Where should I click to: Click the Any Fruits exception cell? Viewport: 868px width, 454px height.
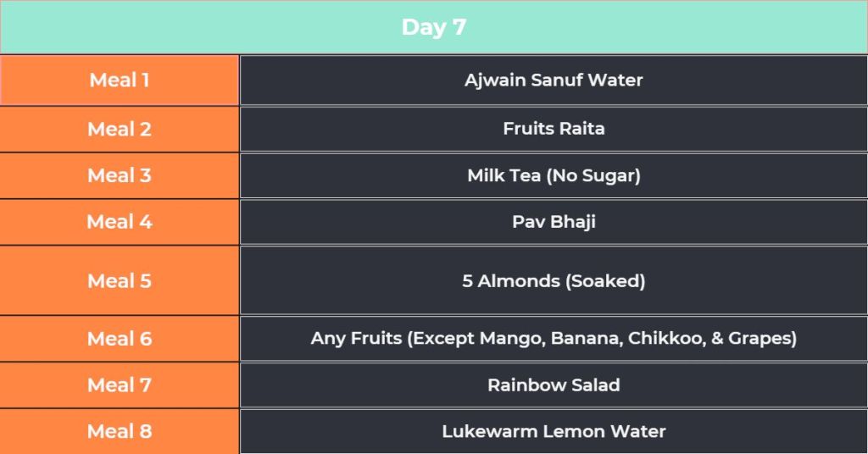(x=554, y=339)
